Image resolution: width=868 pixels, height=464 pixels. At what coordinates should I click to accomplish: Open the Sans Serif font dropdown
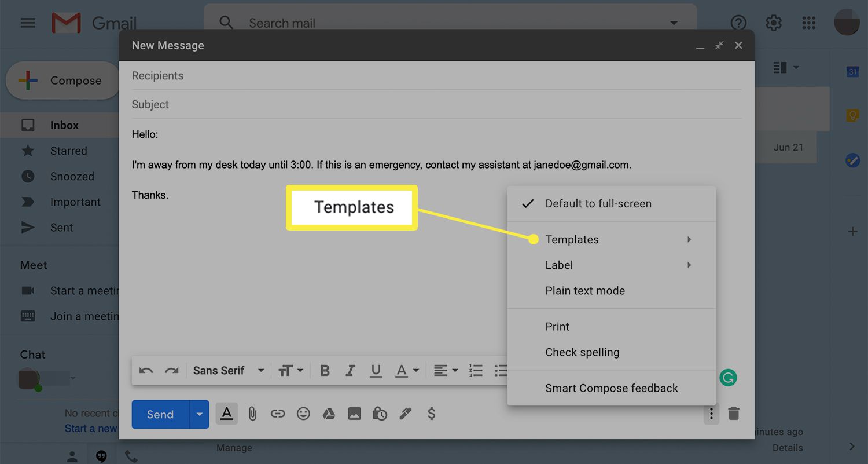(x=229, y=371)
